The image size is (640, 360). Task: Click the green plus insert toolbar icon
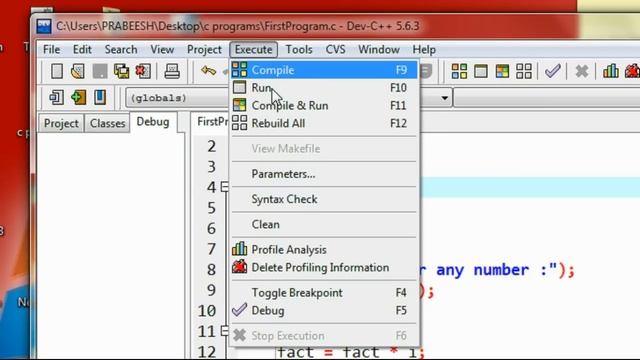coord(78,97)
